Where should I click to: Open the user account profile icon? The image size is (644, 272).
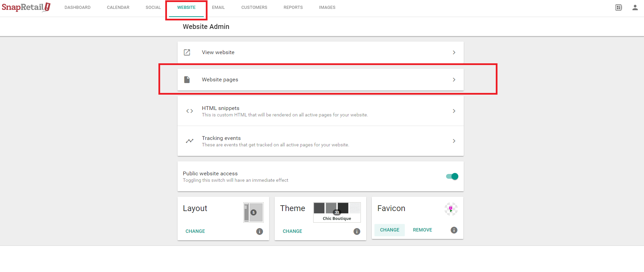tap(635, 7)
